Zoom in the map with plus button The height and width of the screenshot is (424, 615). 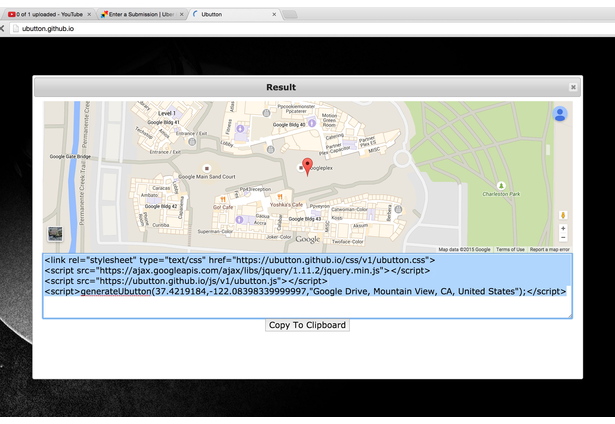[x=563, y=228]
